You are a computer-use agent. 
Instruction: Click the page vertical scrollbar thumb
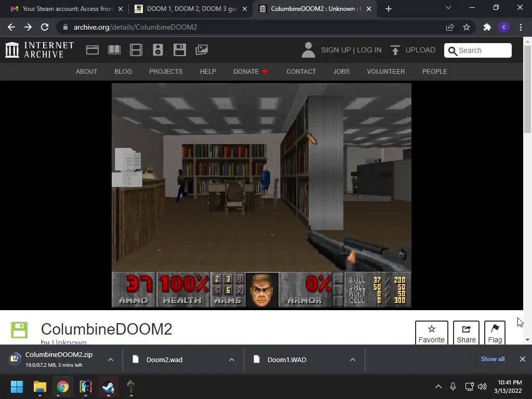tap(528, 89)
